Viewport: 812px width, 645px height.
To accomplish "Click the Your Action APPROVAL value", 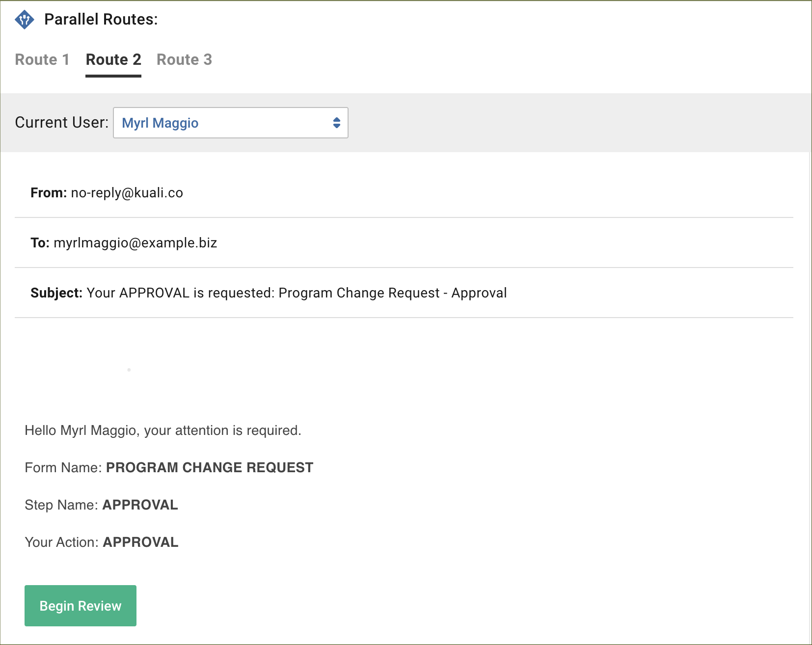I will pos(140,542).
